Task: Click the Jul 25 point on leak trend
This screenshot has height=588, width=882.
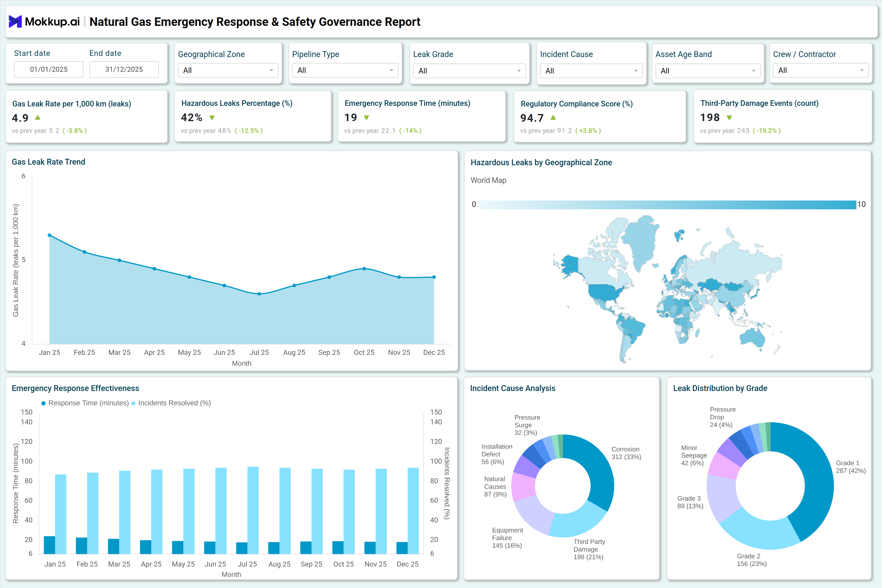Action: click(x=259, y=294)
